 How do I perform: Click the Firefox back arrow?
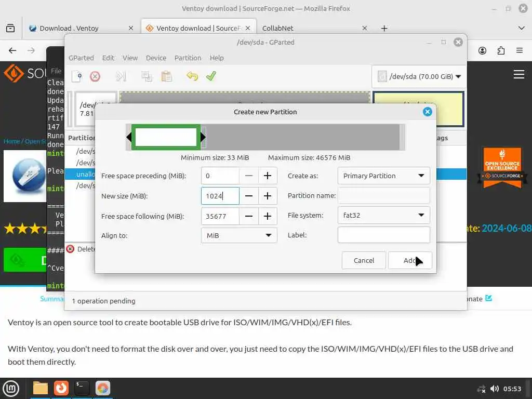[12, 50]
